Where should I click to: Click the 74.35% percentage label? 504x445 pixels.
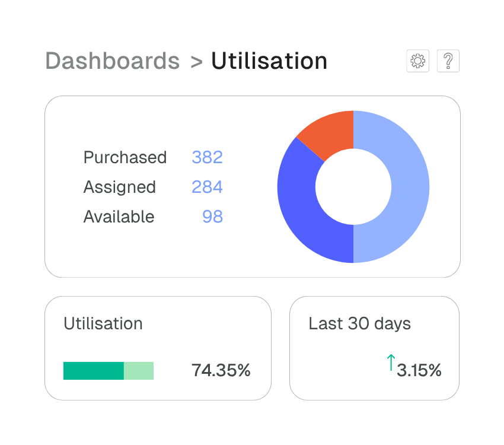[221, 370]
